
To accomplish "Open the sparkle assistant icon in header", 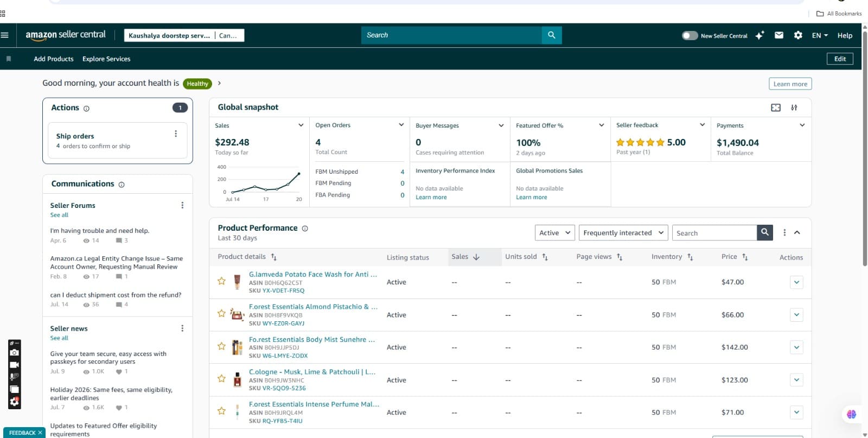I will pyautogui.click(x=760, y=35).
